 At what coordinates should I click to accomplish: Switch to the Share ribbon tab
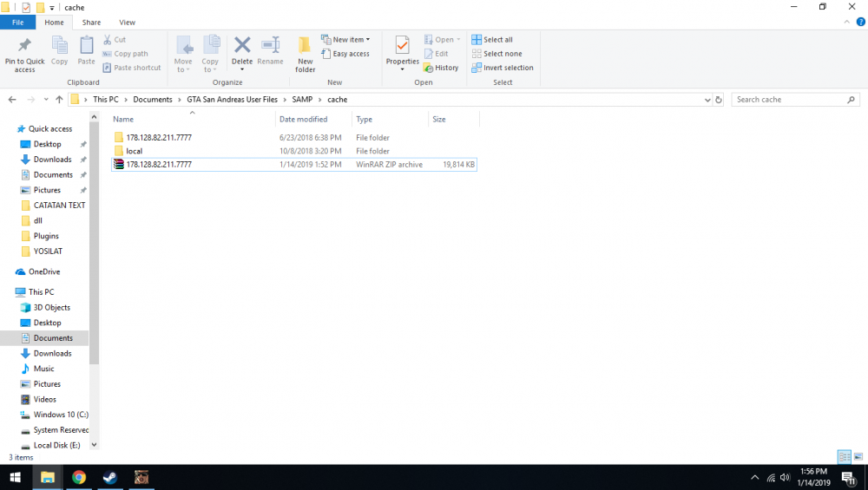click(x=91, y=23)
